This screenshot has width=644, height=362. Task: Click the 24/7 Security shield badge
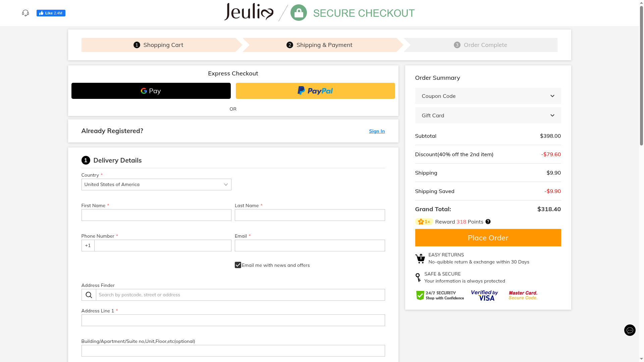(x=440, y=296)
